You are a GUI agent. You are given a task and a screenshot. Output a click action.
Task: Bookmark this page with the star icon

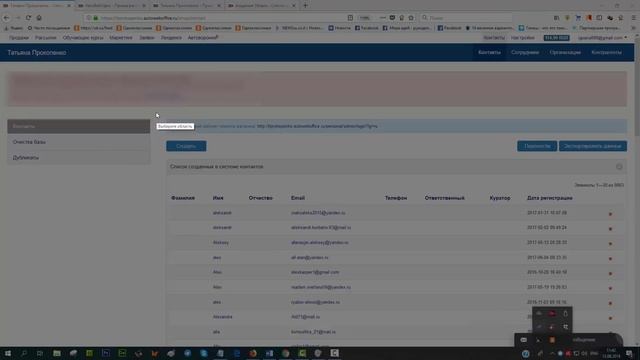tap(411, 18)
